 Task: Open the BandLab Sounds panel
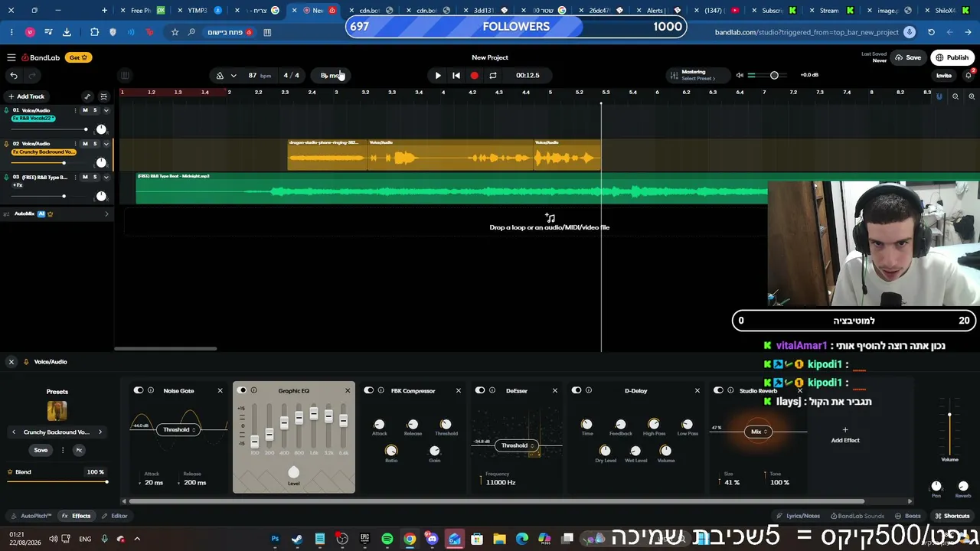pos(857,516)
